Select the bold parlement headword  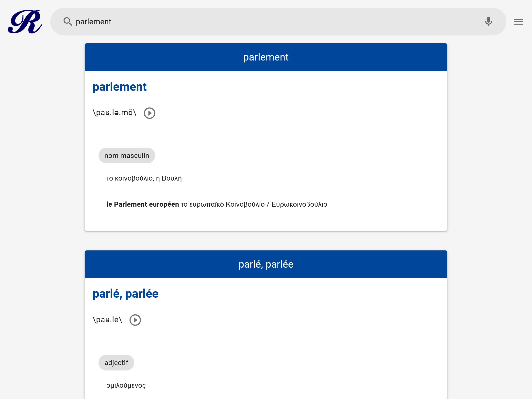[x=119, y=87]
